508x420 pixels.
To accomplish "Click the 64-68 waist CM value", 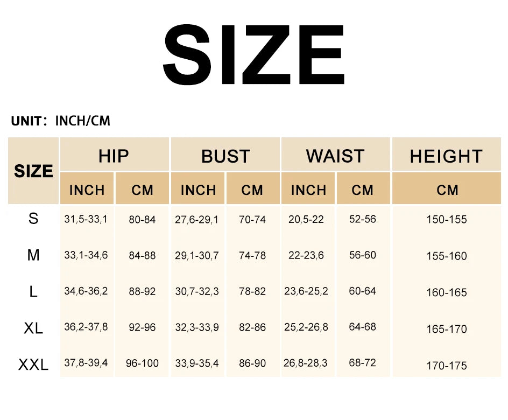I will (363, 327).
